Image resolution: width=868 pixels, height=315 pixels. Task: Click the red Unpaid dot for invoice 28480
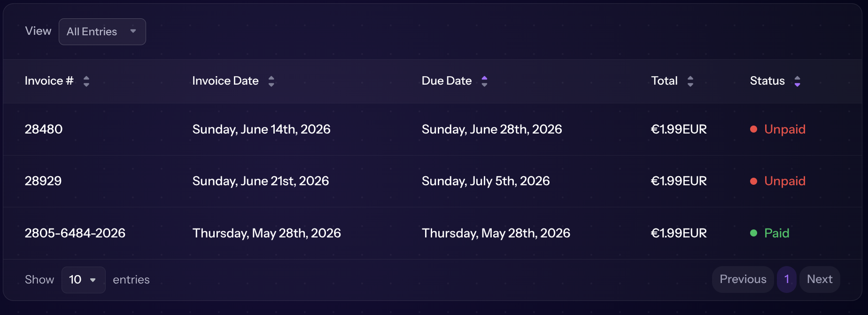pyautogui.click(x=753, y=129)
